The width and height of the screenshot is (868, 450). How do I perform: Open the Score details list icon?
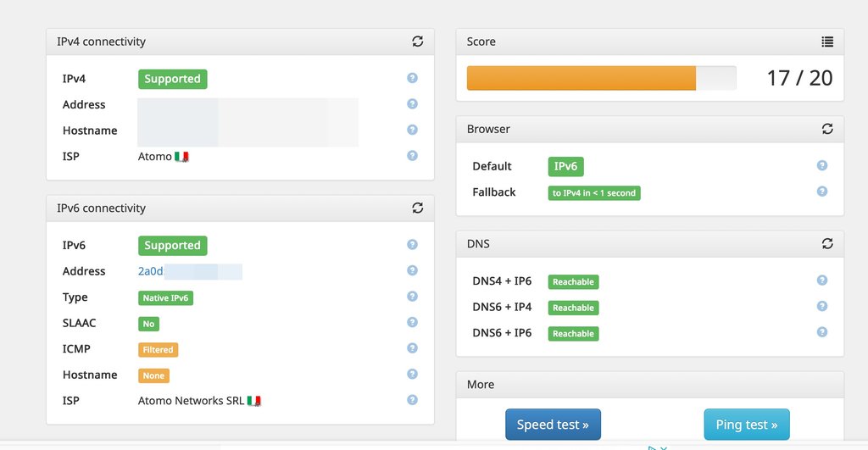[827, 42]
